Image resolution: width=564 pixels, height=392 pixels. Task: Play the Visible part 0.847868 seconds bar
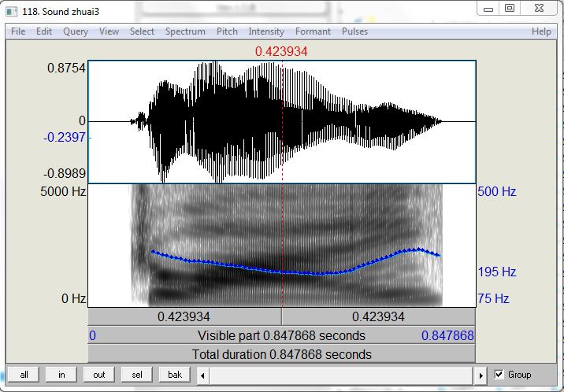click(x=282, y=335)
